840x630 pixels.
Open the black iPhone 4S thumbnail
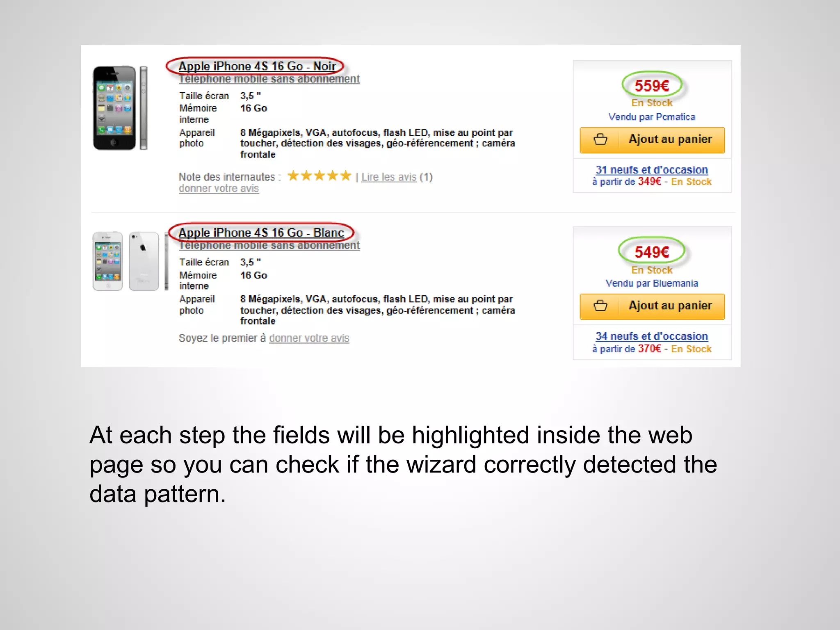click(x=120, y=108)
